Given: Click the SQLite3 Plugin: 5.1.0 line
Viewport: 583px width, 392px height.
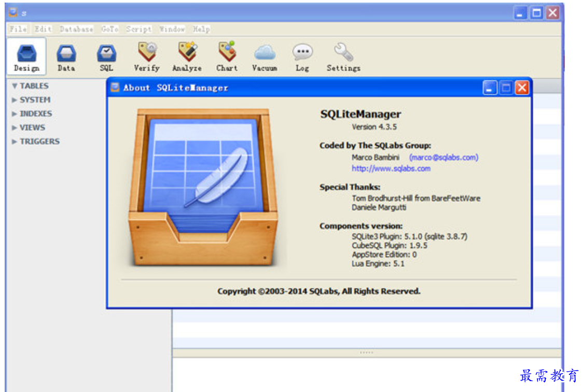Looking at the screenshot, I should pyautogui.click(x=409, y=236).
